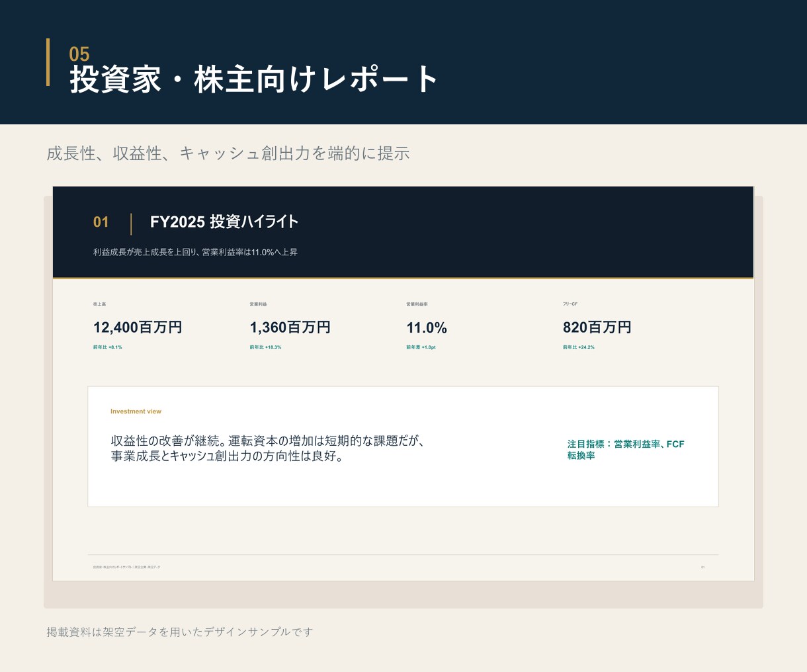Click the value "1,360百万円"
This screenshot has width=807, height=672.
[x=290, y=327]
